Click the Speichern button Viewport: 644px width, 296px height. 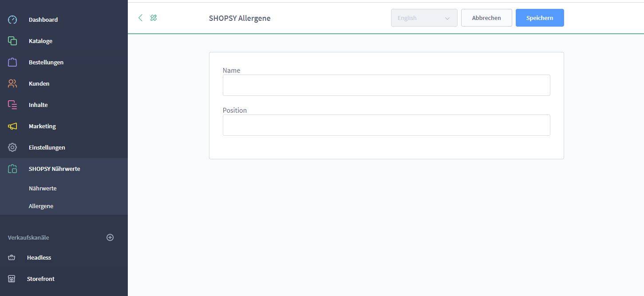click(540, 18)
